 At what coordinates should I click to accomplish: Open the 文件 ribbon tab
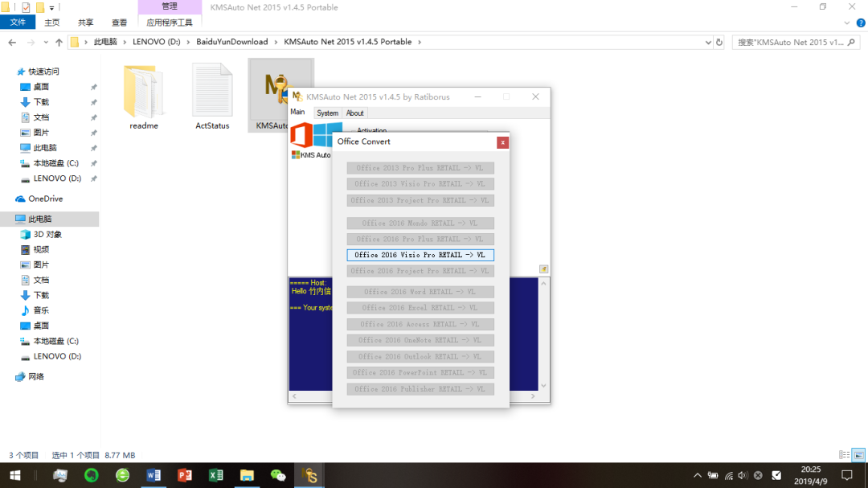(x=18, y=23)
